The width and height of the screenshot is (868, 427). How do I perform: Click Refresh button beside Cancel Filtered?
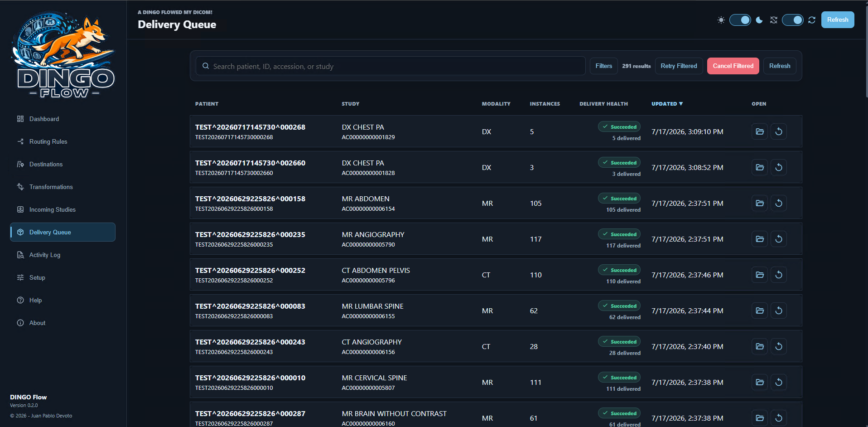tap(780, 66)
